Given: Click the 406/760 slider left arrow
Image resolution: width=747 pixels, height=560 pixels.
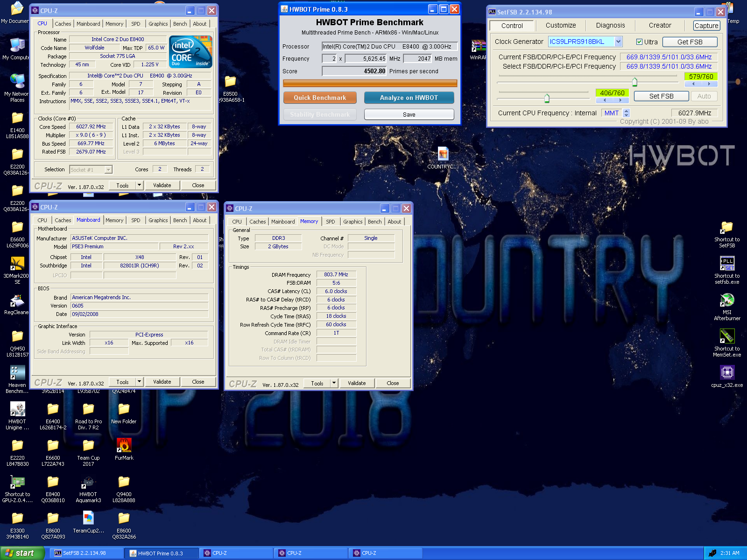Looking at the screenshot, I should pos(605,100).
